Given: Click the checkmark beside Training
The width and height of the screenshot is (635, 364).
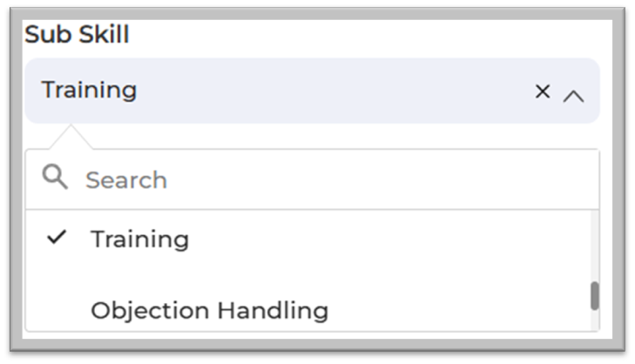Looking at the screenshot, I should click(57, 237).
